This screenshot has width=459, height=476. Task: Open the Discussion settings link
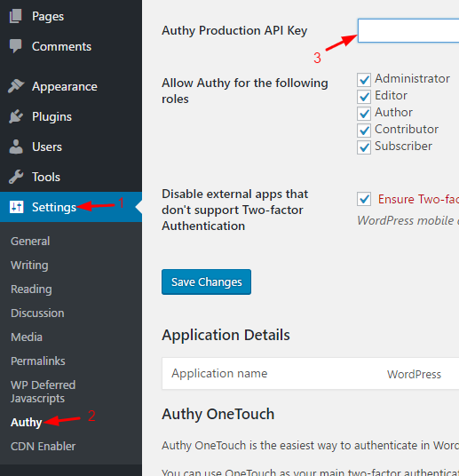point(37,313)
